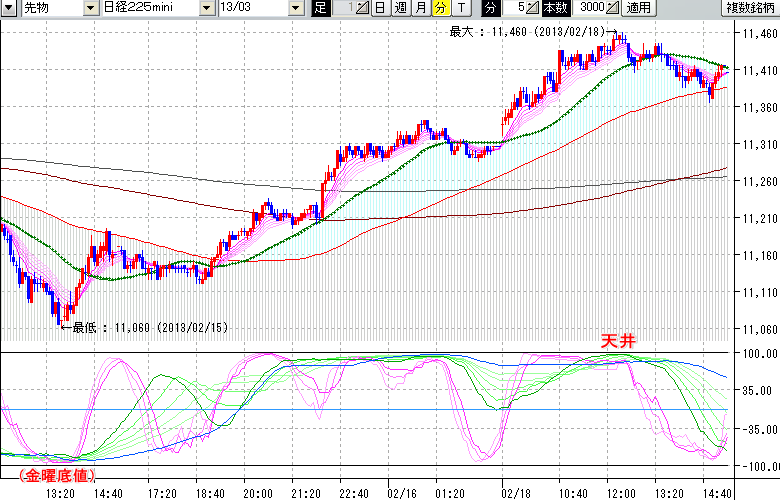Open the leftmost toolbar dropdown arrow
The height and width of the screenshot is (500, 780).
click(8, 8)
